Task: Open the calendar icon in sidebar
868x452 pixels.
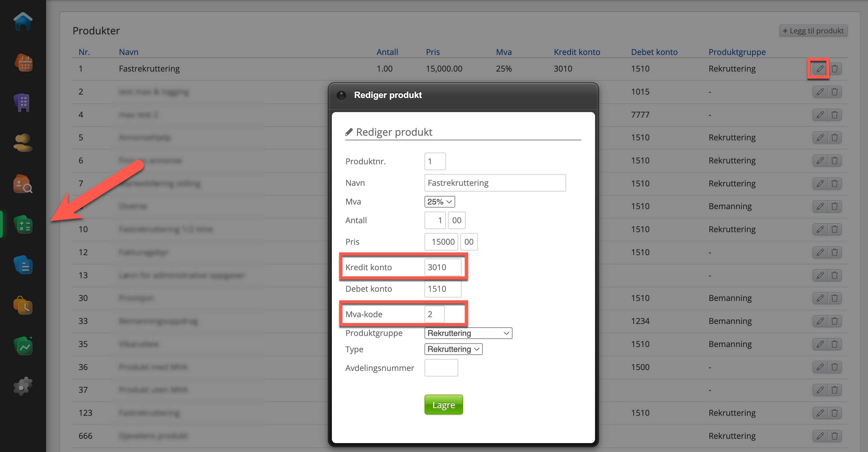Action: pos(23,63)
